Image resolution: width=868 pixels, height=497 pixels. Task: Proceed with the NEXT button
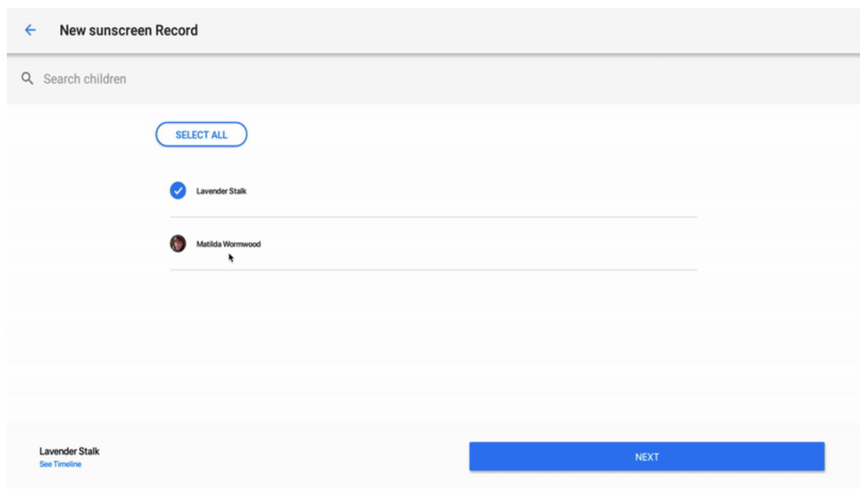point(647,457)
